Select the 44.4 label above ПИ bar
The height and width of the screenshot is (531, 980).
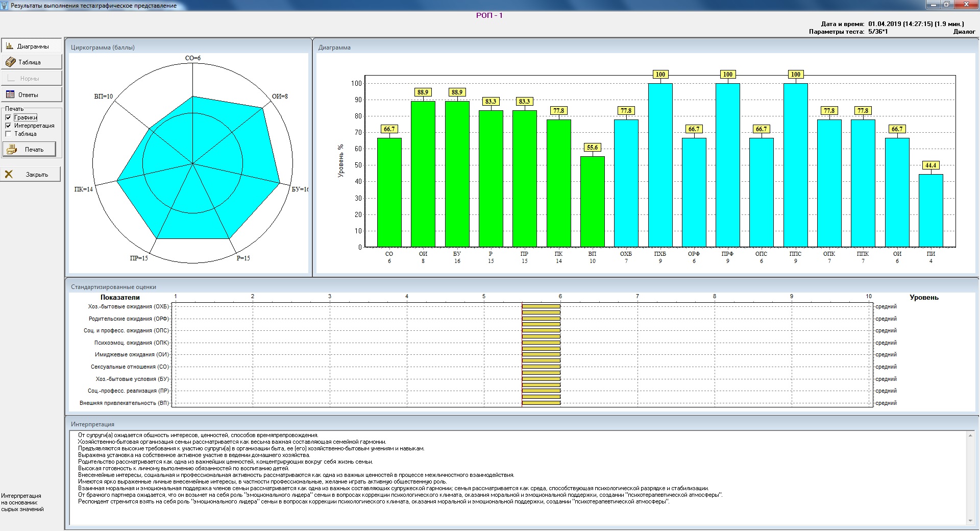coord(930,165)
